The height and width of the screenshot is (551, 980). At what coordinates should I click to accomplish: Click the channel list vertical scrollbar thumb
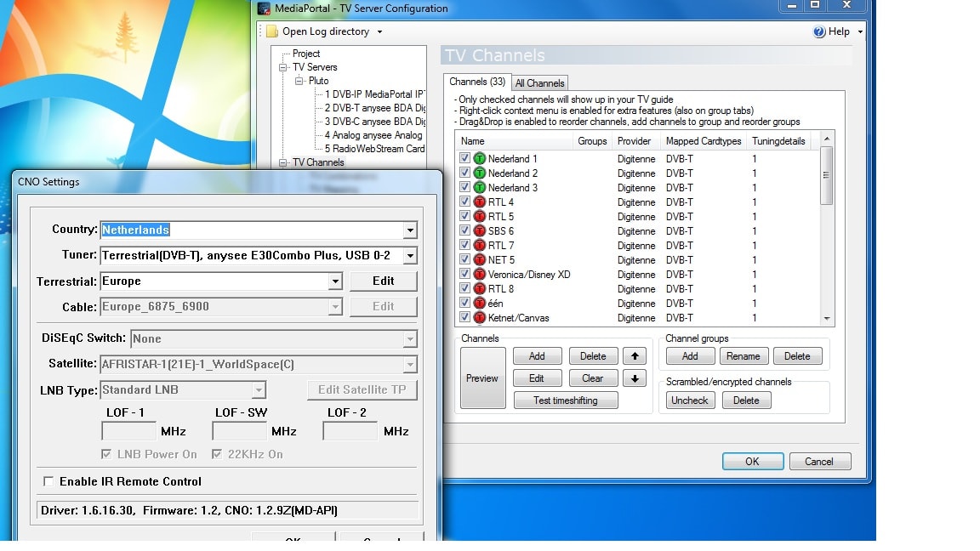pos(826,175)
